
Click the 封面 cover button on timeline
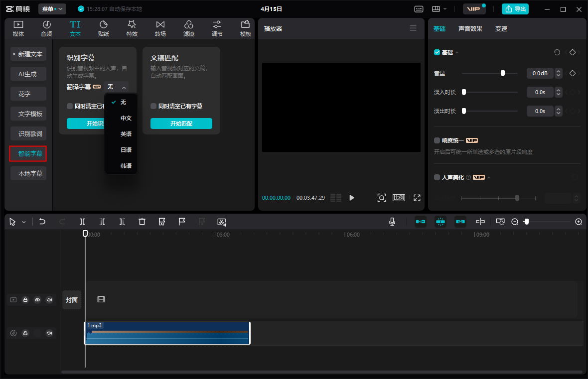point(72,300)
